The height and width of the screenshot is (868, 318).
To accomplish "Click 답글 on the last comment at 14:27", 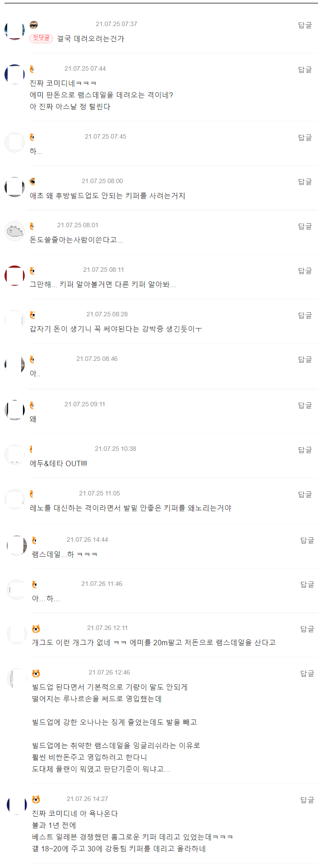I will [307, 800].
